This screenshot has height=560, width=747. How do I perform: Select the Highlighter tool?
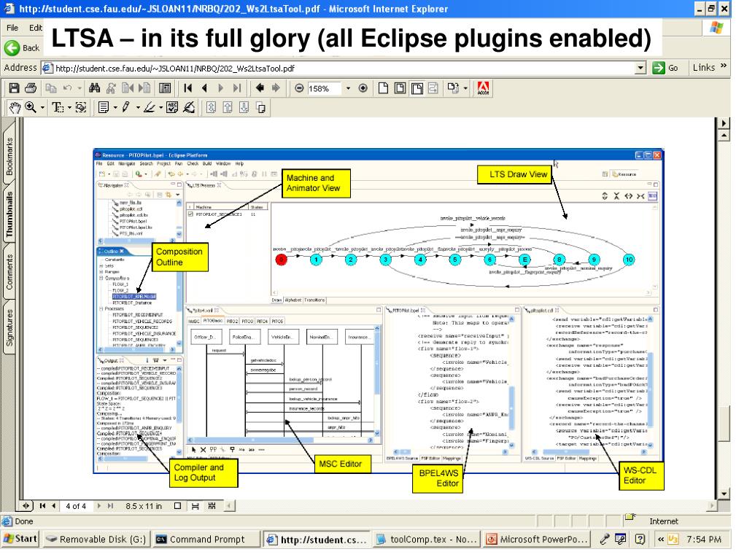[149, 108]
